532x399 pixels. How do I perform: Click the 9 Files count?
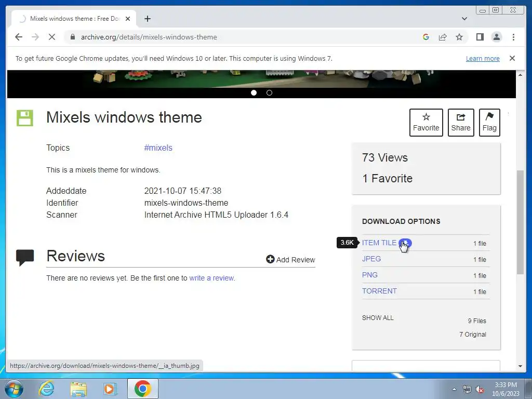(477, 321)
